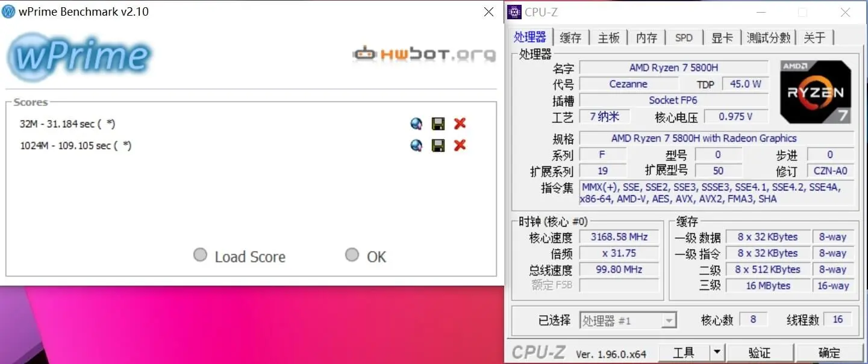This screenshot has height=364, width=868.
Task: Open the 内存 tab in CPU-Z
Action: (646, 37)
